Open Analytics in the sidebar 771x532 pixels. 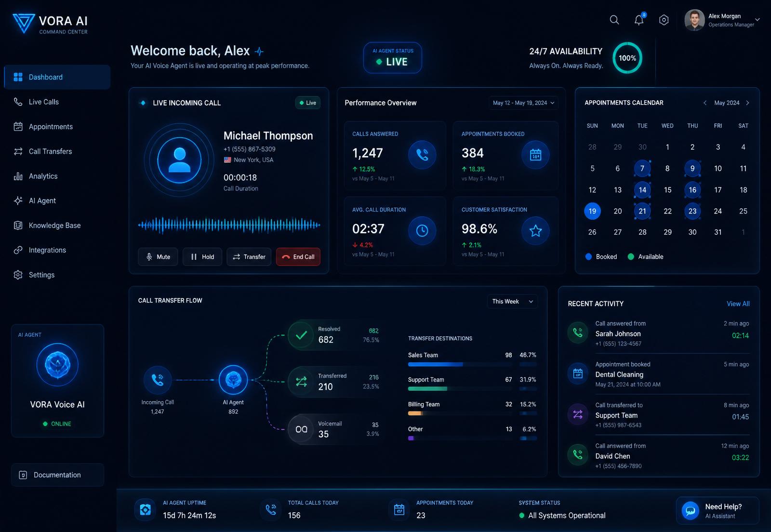point(57,176)
